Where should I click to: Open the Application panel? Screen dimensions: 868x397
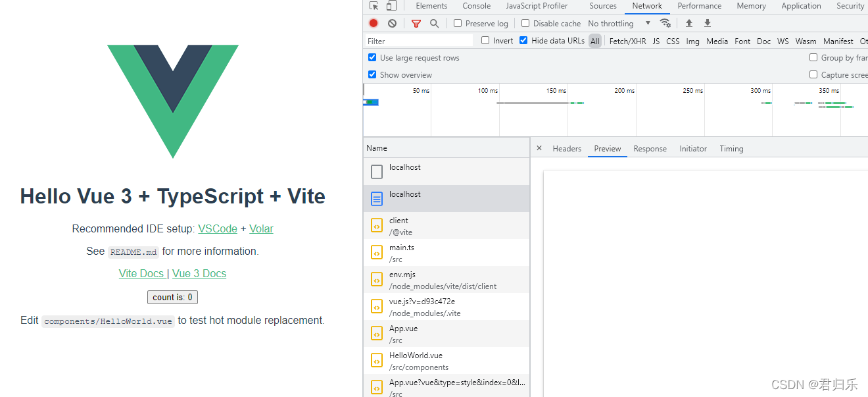tap(801, 6)
